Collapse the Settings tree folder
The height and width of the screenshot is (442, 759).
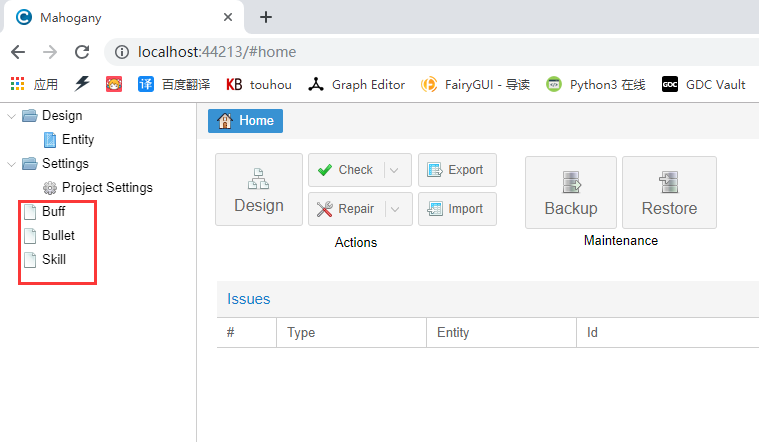(11, 164)
